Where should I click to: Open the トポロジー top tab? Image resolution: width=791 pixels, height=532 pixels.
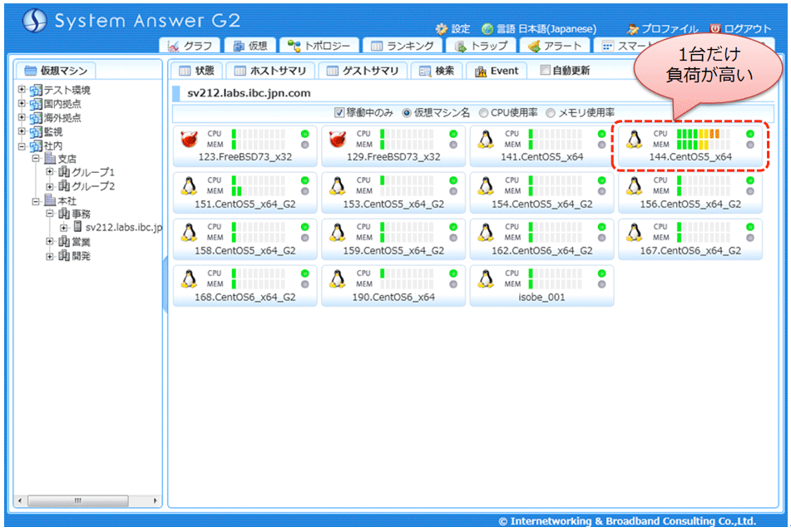tap(319, 46)
